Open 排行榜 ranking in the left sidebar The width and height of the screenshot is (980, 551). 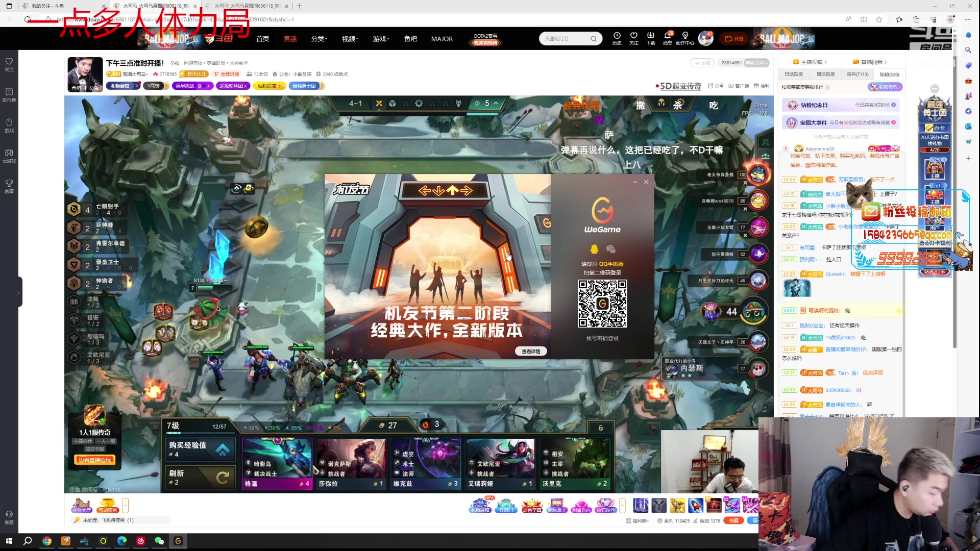pyautogui.click(x=9, y=95)
